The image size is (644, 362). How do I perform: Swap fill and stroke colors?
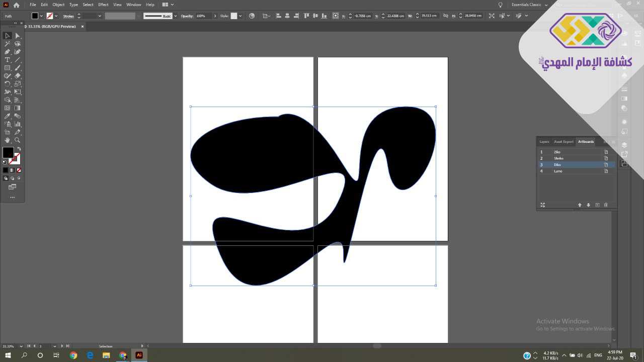[x=19, y=149]
